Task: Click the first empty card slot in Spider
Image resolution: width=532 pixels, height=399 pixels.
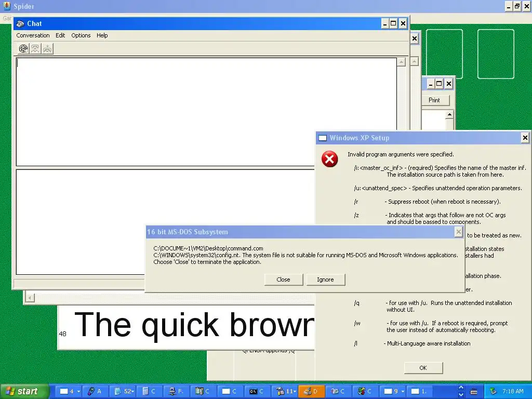Action: point(445,54)
